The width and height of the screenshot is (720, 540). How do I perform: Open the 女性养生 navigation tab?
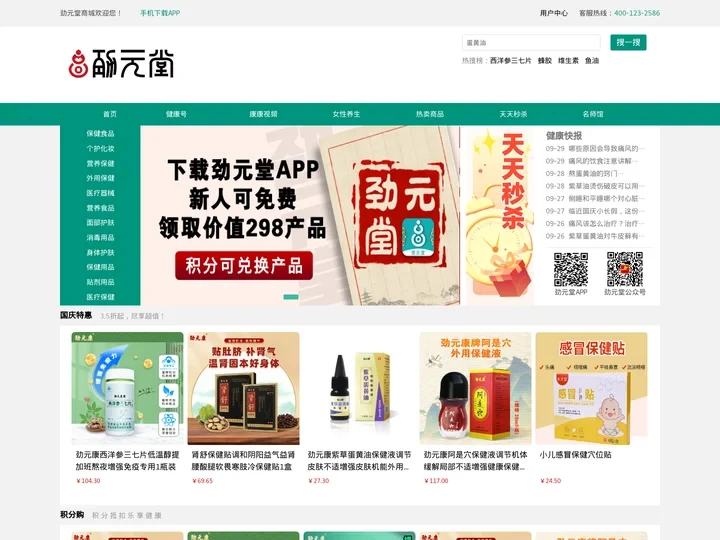tap(346, 114)
